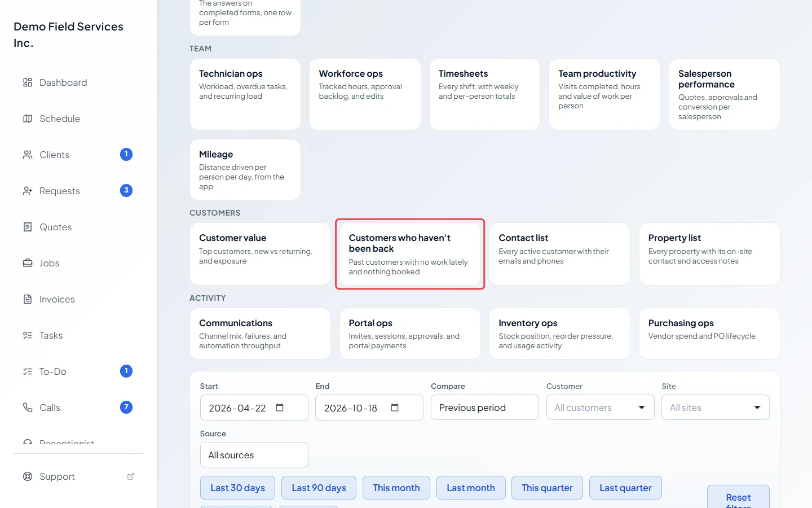The image size is (812, 508).
Task: Open the Previous period compare selector
Action: pyautogui.click(x=485, y=408)
